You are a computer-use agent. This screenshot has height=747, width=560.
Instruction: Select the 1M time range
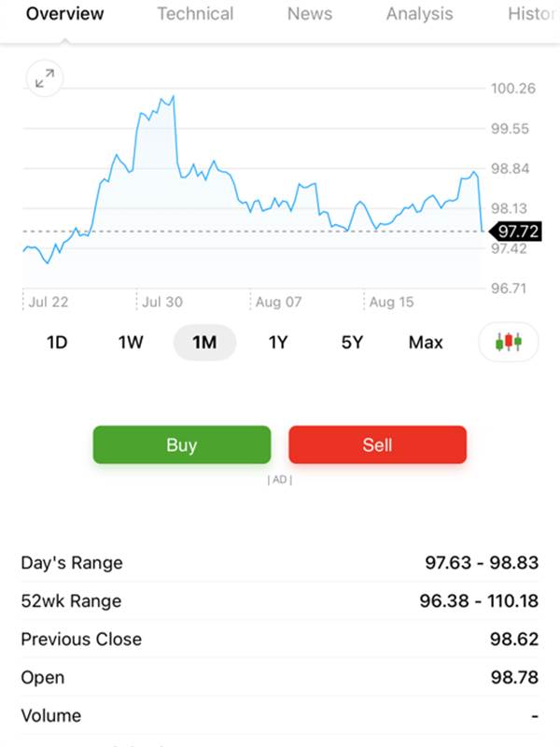[x=204, y=342]
